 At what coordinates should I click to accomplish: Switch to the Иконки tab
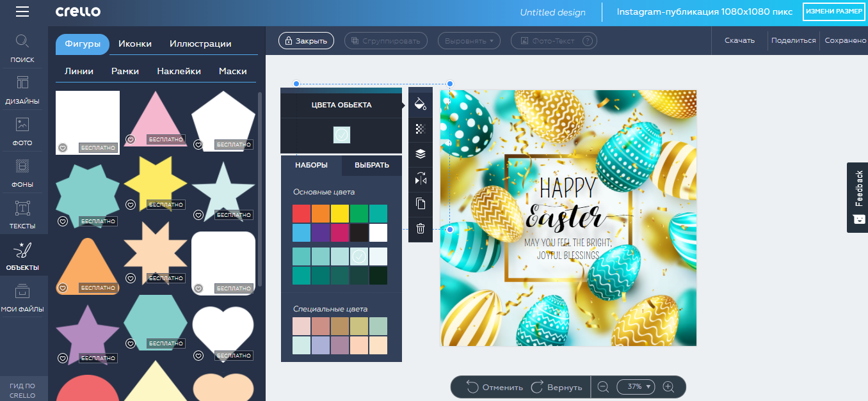pos(135,44)
